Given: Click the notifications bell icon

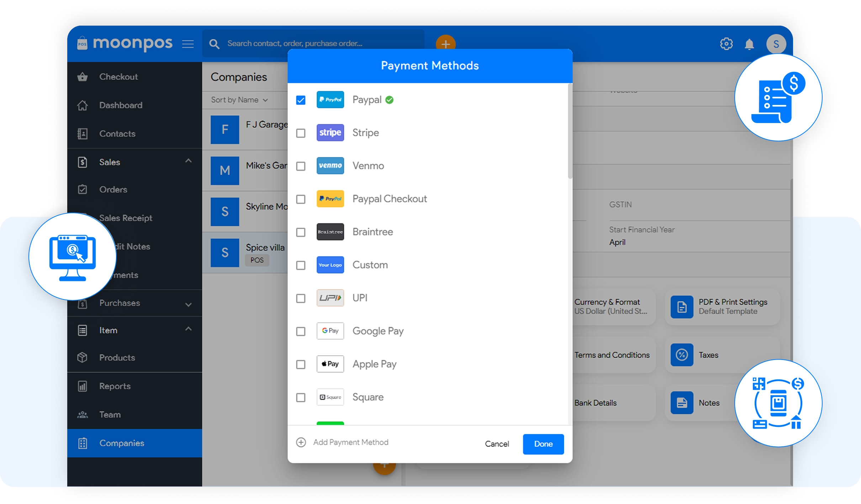Looking at the screenshot, I should click(x=750, y=43).
